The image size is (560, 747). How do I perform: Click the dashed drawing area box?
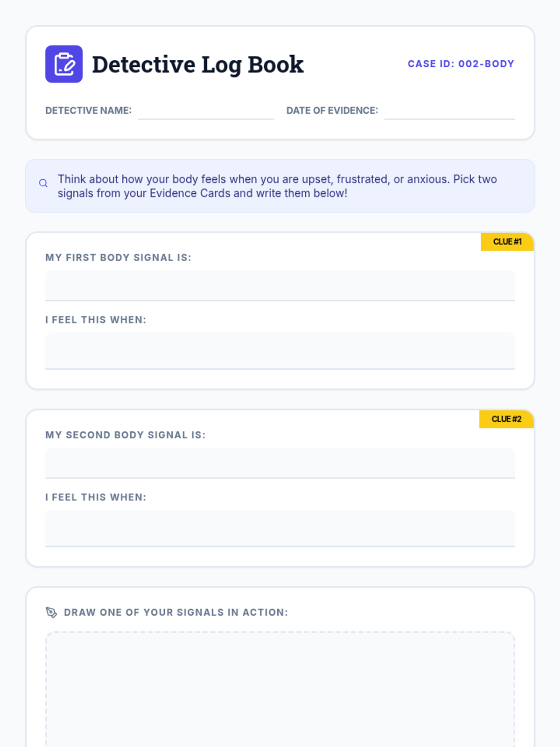(x=280, y=689)
